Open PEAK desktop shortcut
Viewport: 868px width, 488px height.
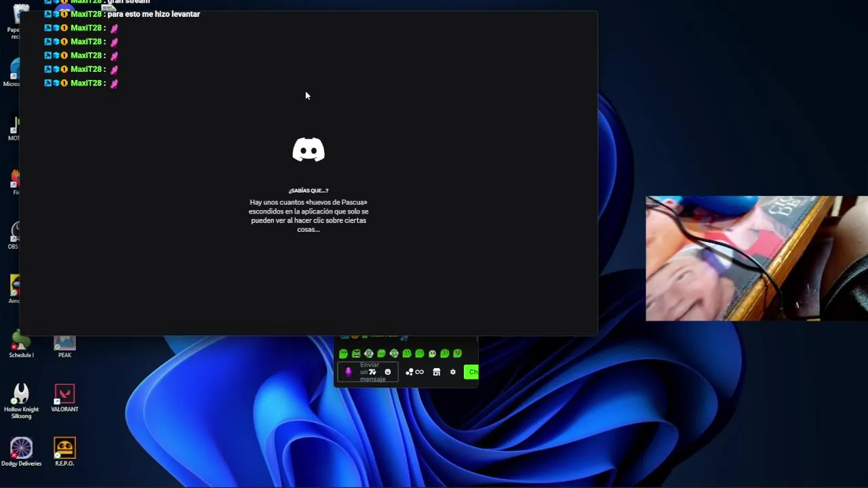click(64, 346)
